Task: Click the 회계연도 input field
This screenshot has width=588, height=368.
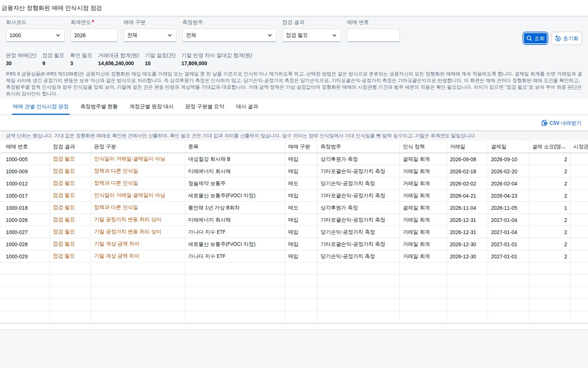Action: point(94,35)
